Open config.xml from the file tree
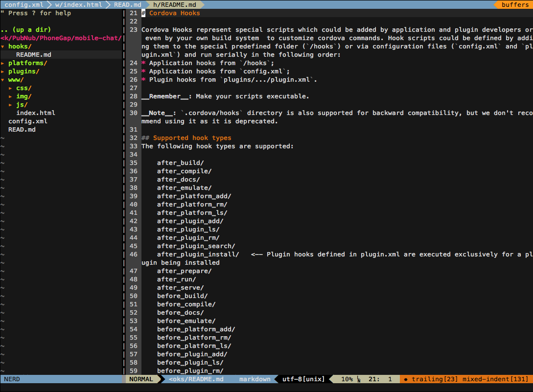 [27, 121]
